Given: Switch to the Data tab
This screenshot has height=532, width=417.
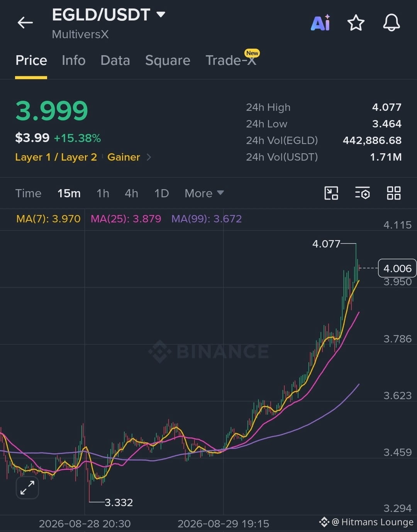Looking at the screenshot, I should (115, 60).
